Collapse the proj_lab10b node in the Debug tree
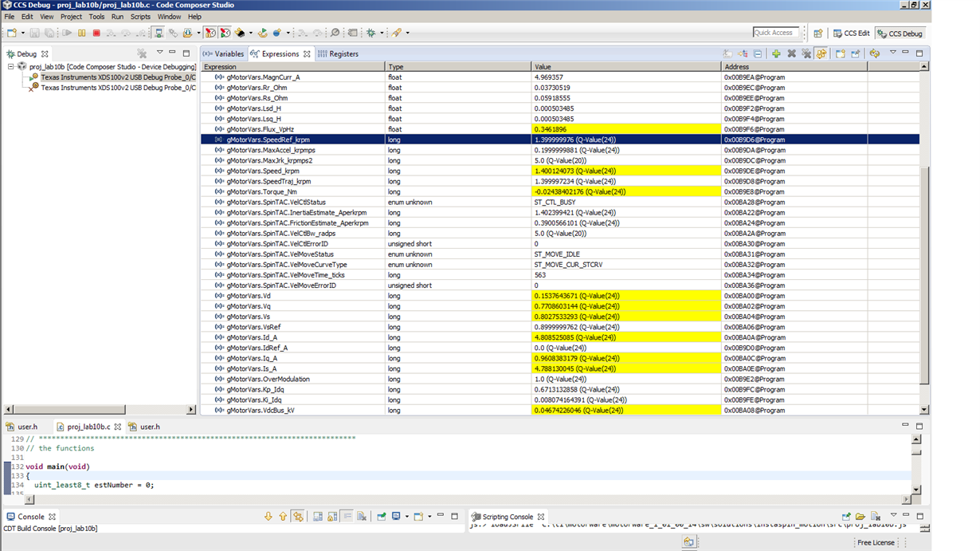This screenshot has width=980, height=551. point(11,67)
